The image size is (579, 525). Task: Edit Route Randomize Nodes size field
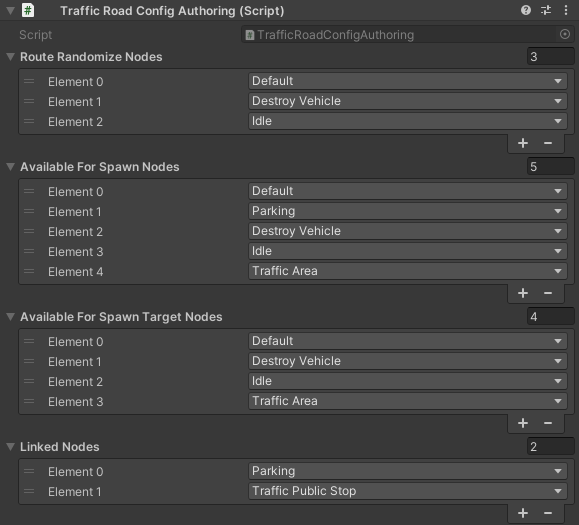tap(551, 56)
